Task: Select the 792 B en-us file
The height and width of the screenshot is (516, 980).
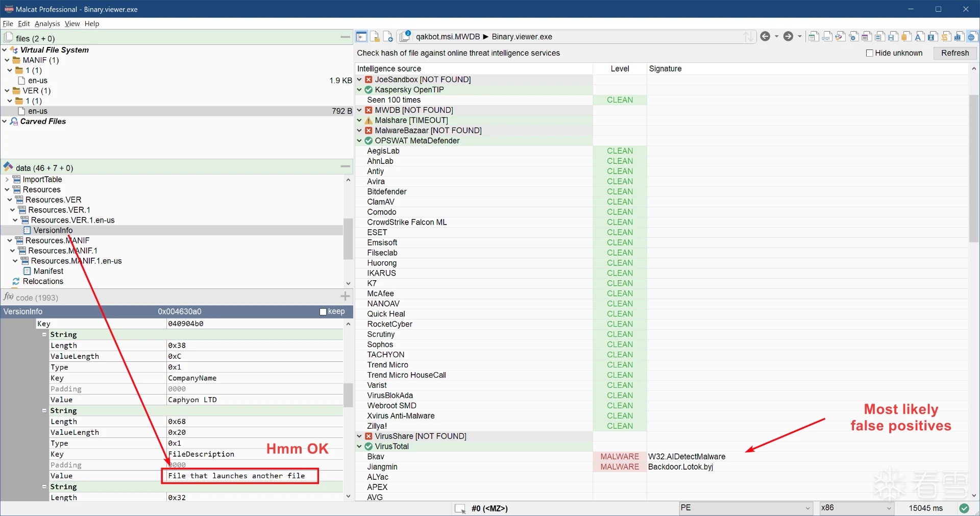Action: 177,111
